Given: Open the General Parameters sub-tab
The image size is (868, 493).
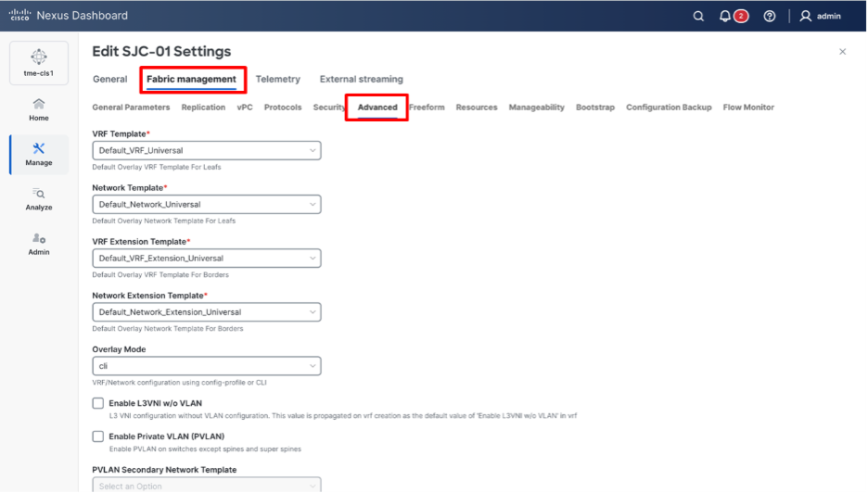Looking at the screenshot, I should [131, 107].
